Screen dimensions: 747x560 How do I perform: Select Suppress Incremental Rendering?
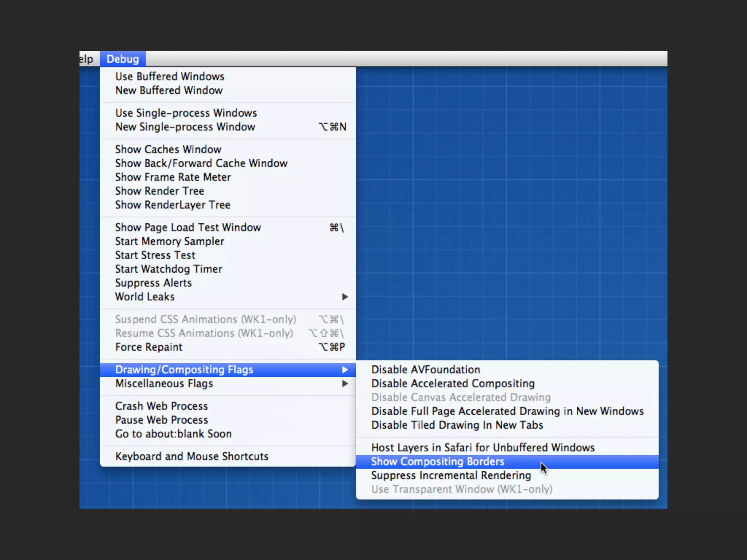(x=451, y=475)
